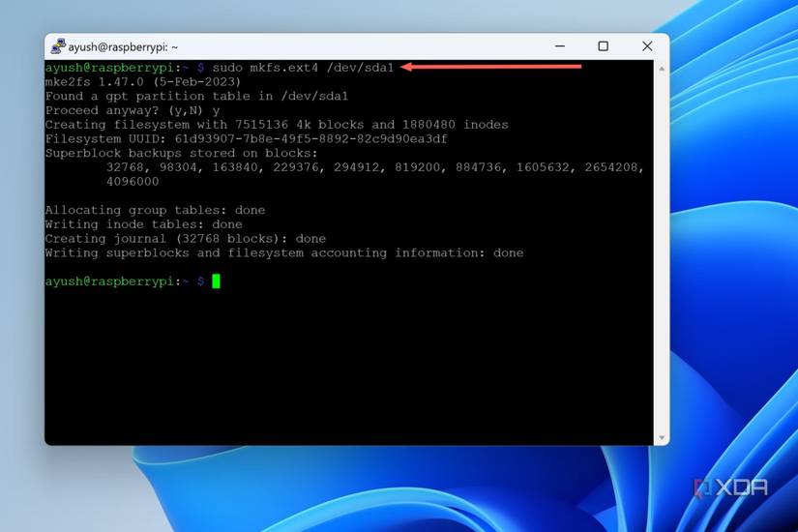Click the scrollbar up arrow

coord(662,69)
